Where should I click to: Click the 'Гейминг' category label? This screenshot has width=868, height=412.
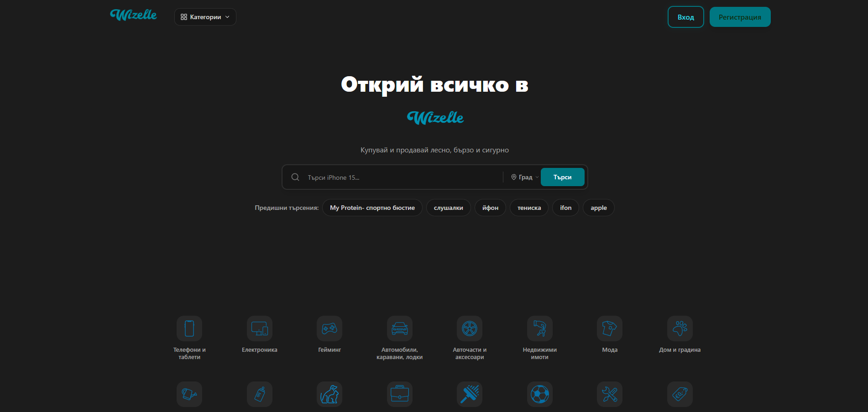pos(329,350)
